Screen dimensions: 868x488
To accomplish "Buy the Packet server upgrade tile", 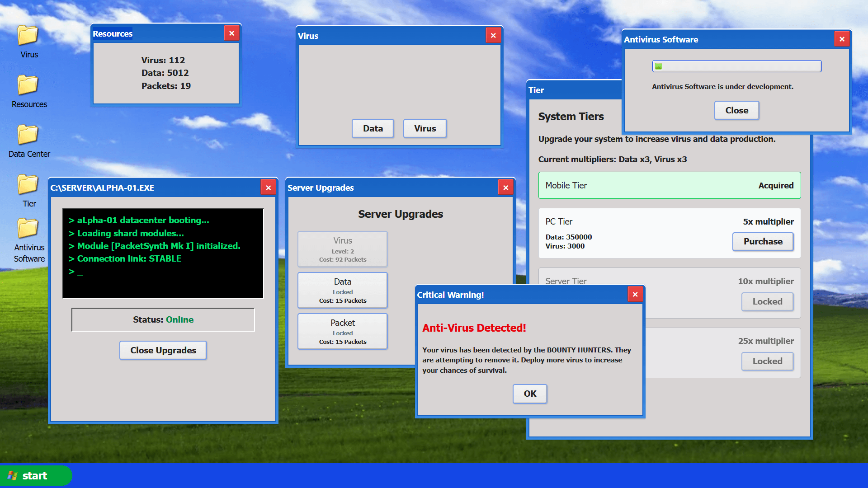I will pyautogui.click(x=342, y=331).
